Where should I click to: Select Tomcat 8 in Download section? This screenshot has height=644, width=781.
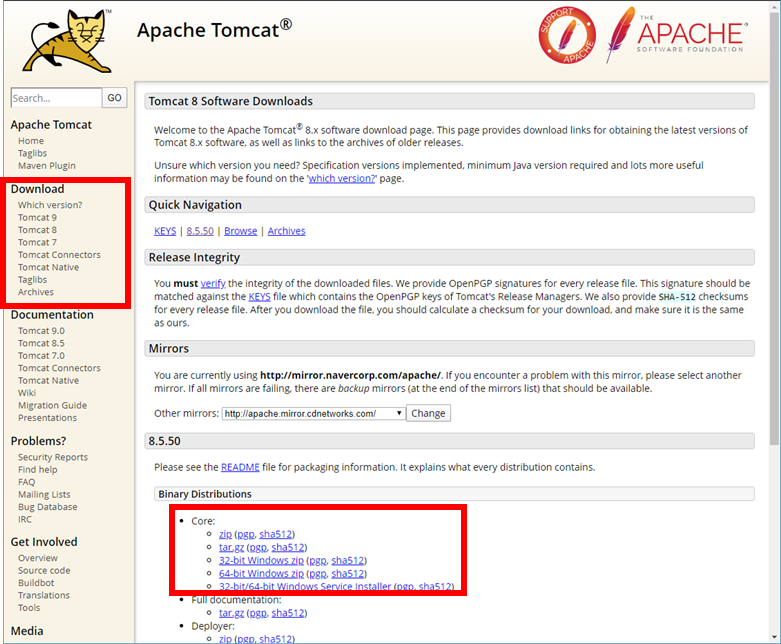coord(37,230)
